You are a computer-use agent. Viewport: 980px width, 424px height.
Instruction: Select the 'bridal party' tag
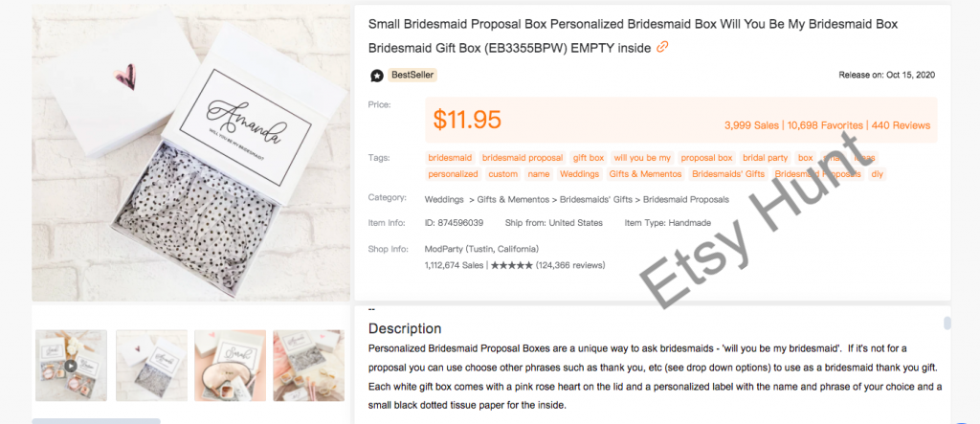click(x=766, y=157)
